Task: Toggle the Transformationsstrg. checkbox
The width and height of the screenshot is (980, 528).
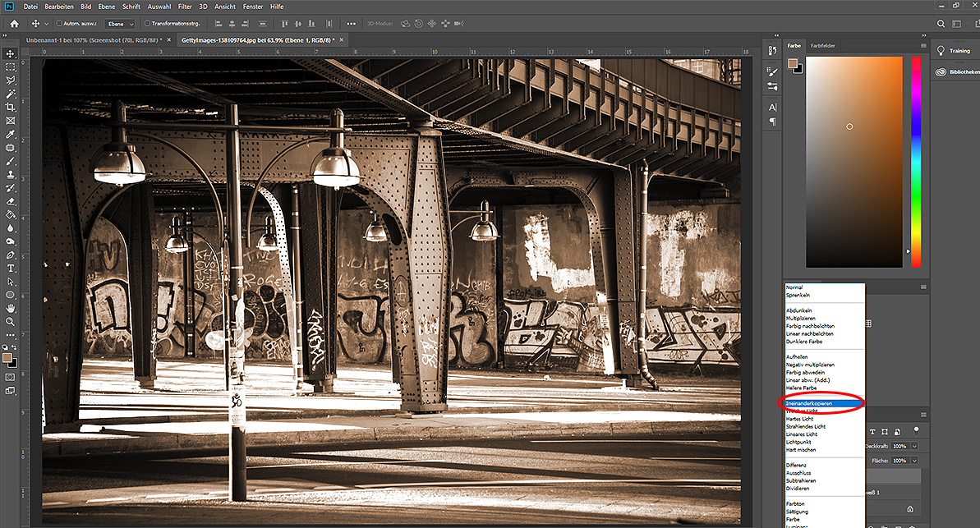Action: click(147, 24)
